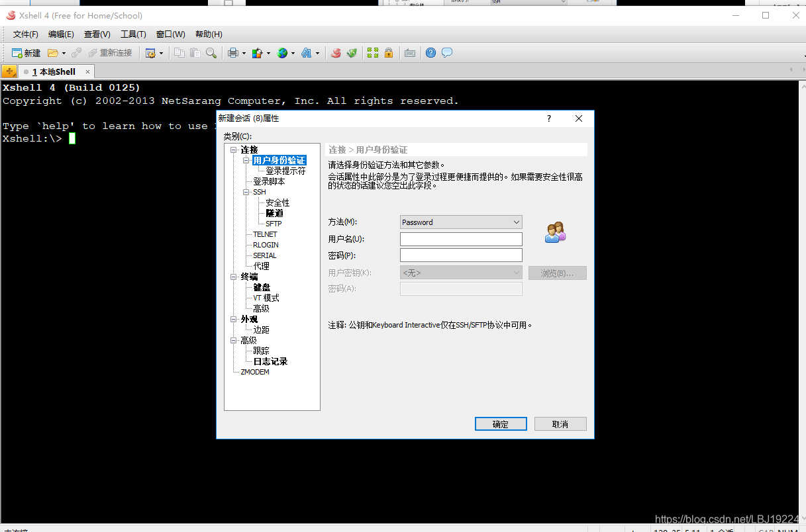Select 代理 proxy in the category tree
The image size is (806, 532).
click(261, 266)
